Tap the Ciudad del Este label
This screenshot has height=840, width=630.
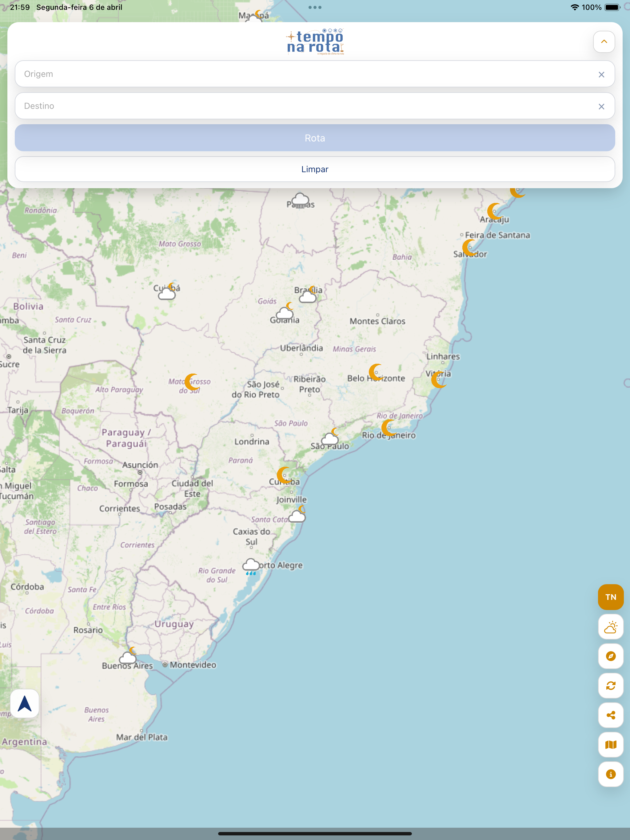[x=192, y=488]
